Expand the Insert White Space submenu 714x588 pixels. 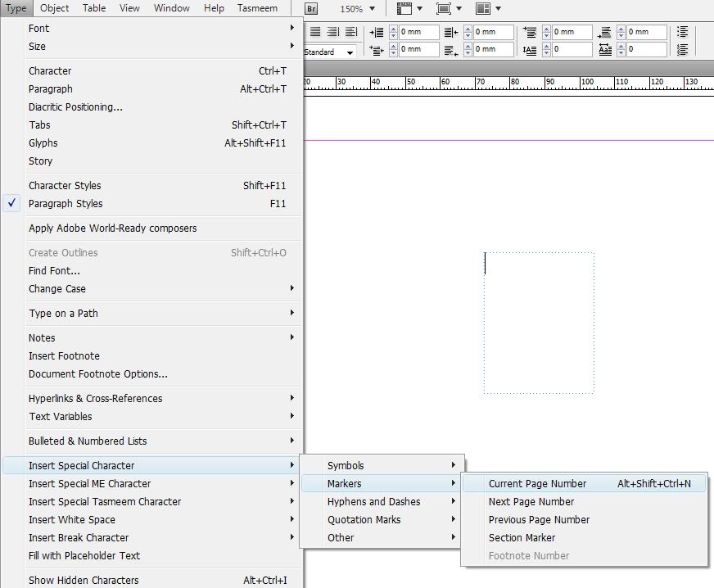[152, 520]
